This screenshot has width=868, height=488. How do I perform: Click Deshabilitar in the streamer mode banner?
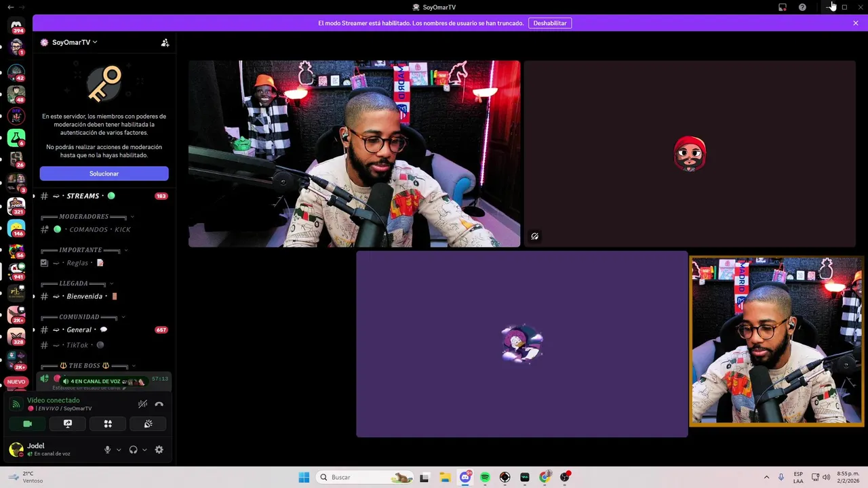tap(550, 23)
